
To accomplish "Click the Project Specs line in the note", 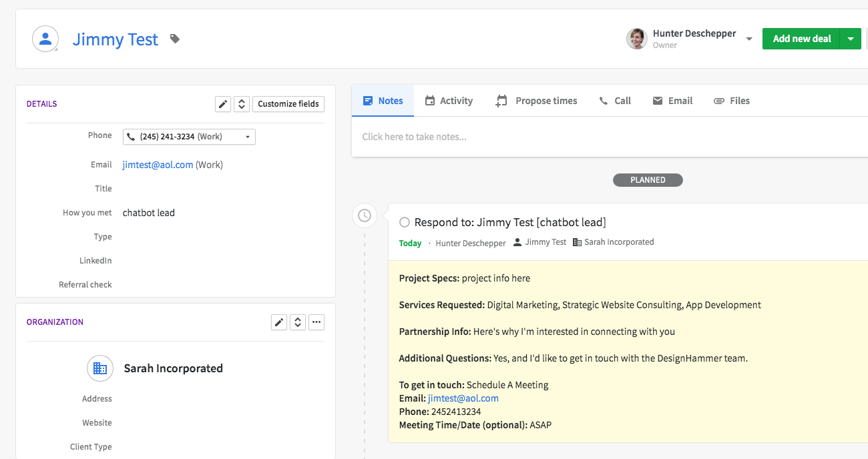I will (465, 278).
